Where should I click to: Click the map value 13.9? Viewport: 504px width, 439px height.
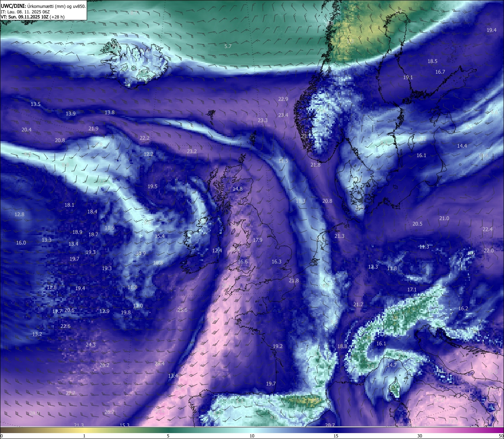coord(70,114)
